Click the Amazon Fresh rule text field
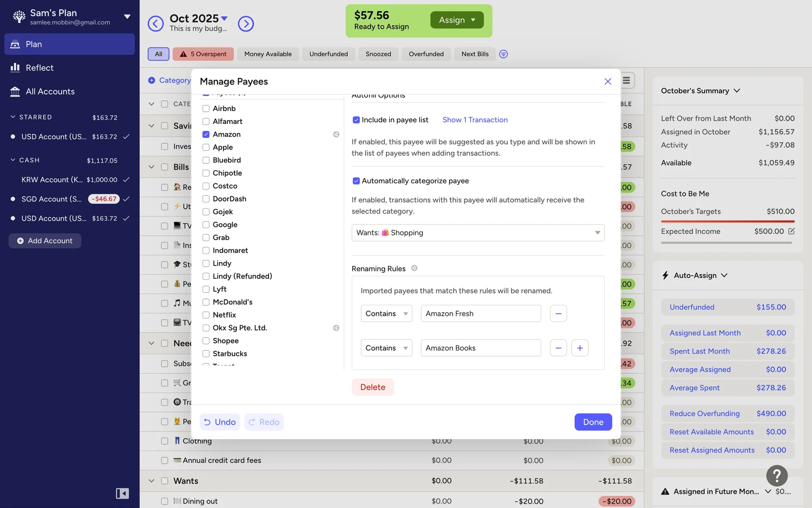812x508 pixels. 480,313
